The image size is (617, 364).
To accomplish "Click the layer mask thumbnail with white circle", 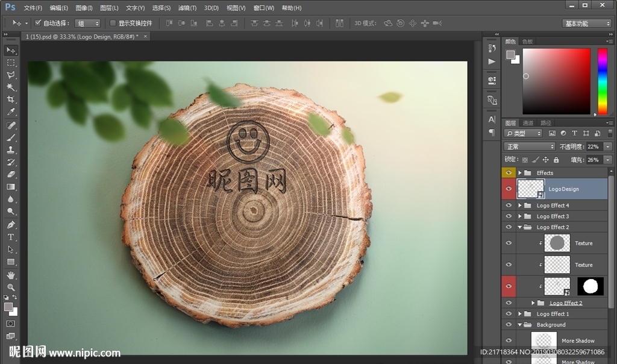I will [590, 286].
